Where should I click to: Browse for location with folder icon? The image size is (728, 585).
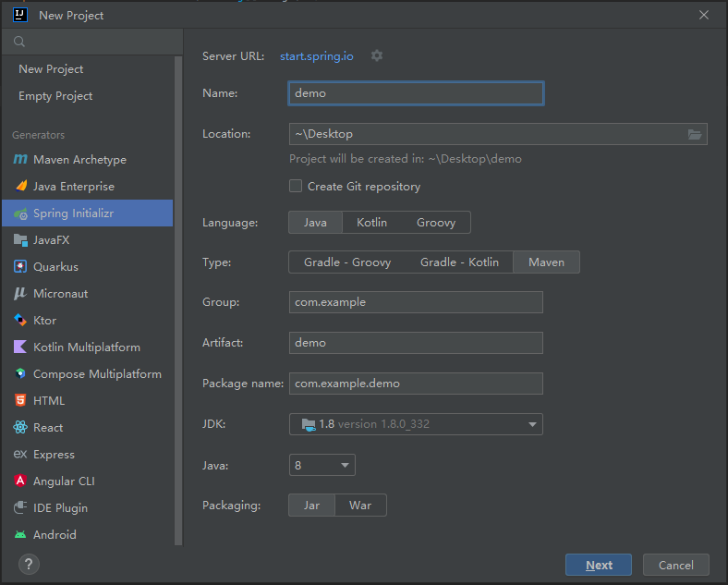coord(695,134)
